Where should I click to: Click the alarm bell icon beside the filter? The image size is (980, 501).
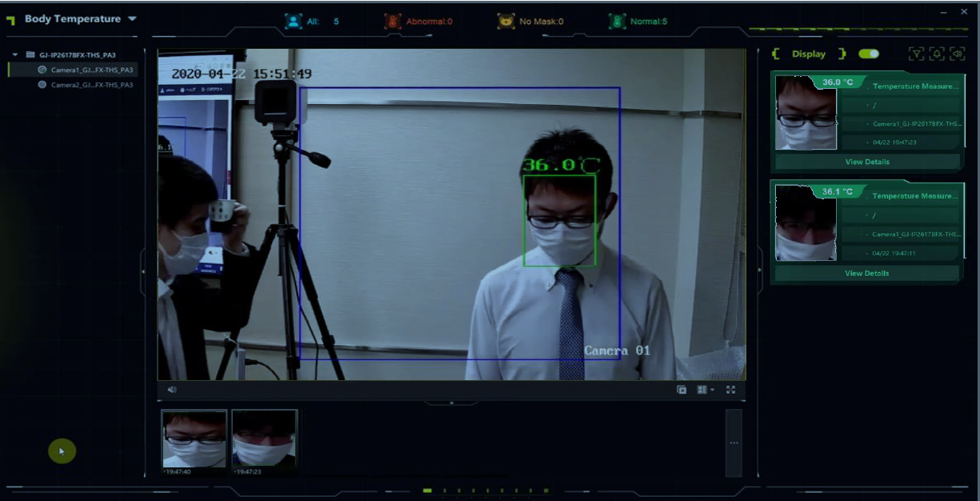pos(937,54)
